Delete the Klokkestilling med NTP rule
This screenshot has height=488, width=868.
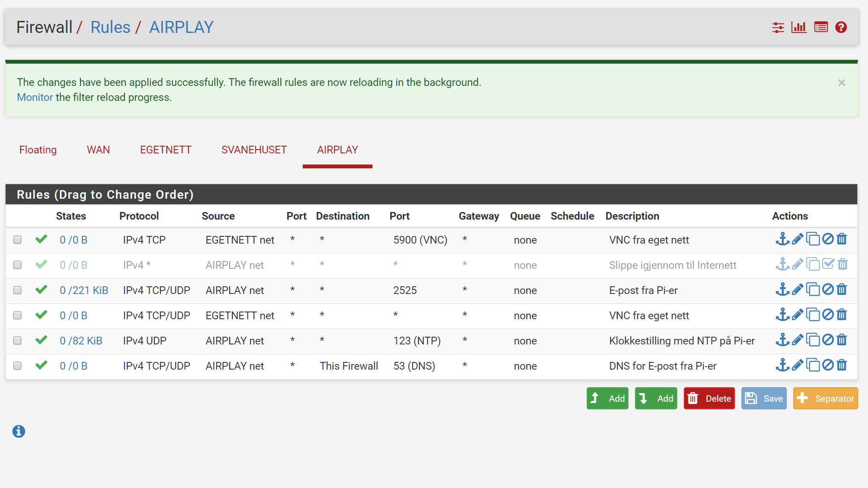coord(842,340)
